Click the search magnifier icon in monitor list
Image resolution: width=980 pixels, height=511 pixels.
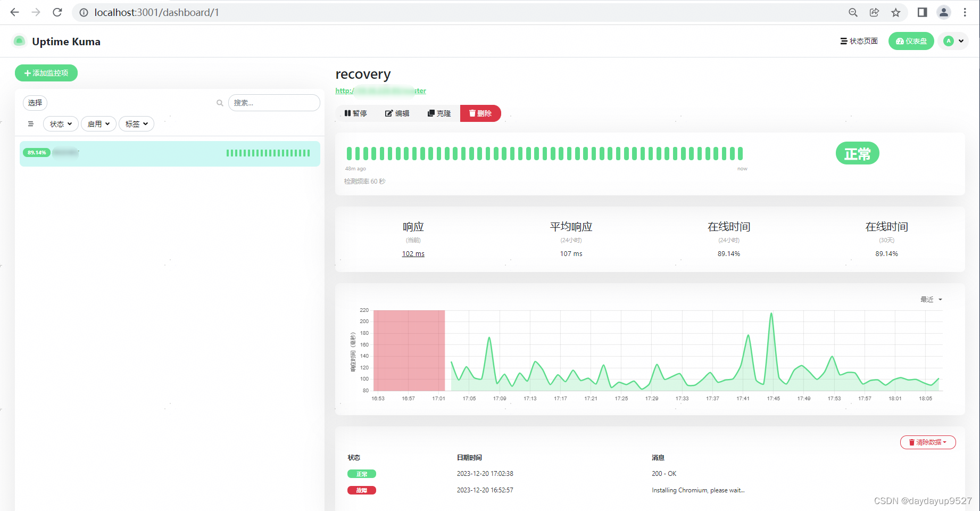tap(220, 103)
